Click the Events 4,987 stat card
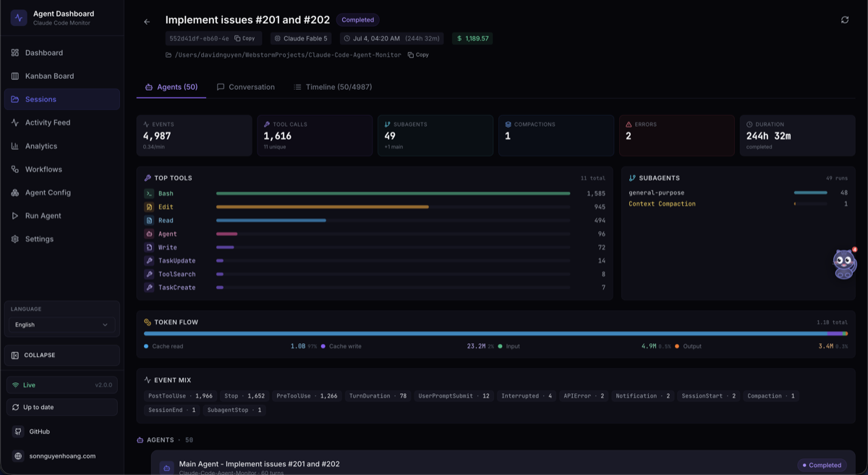868x475 pixels. point(195,135)
